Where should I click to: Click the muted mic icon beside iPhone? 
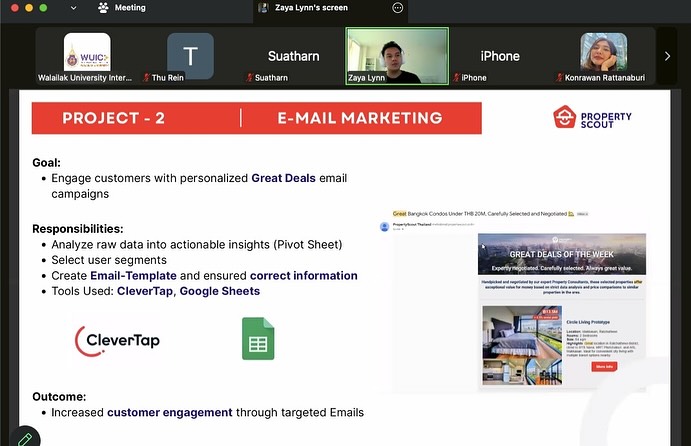point(455,77)
